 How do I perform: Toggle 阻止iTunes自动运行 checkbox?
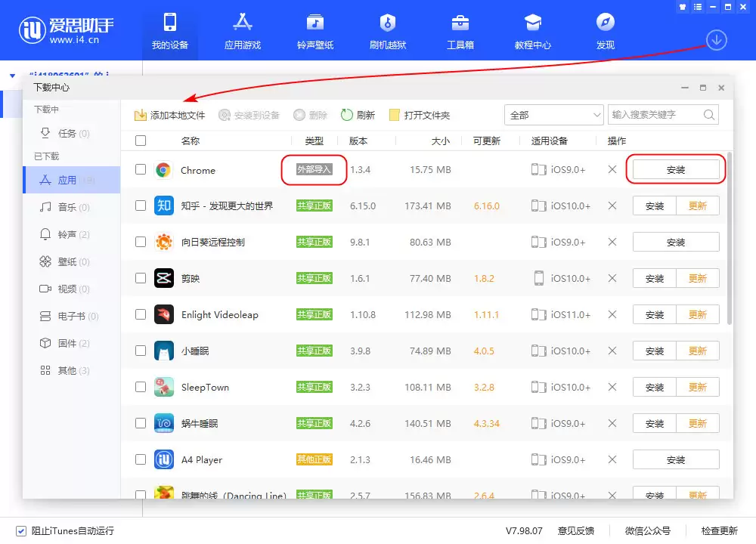coord(20,531)
